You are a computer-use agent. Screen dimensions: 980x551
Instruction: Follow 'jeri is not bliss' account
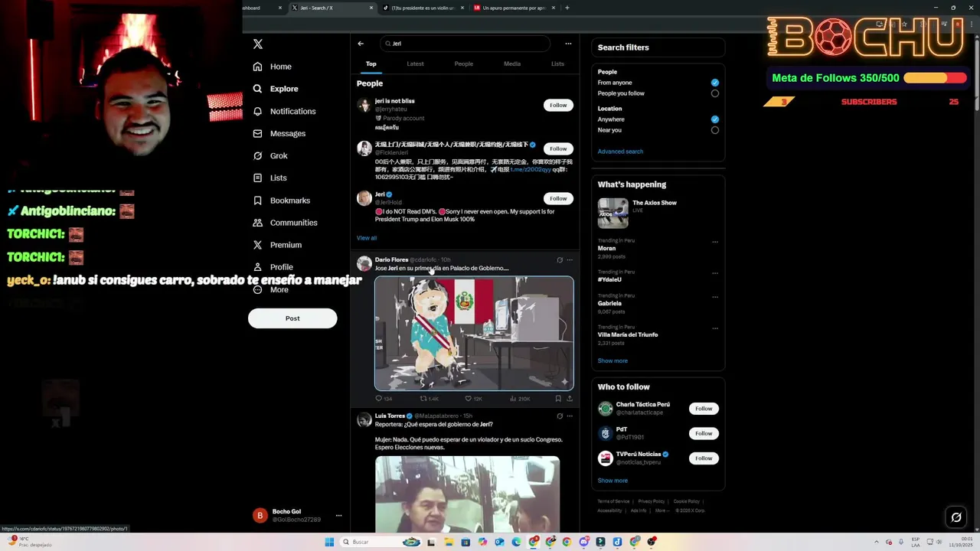click(558, 105)
